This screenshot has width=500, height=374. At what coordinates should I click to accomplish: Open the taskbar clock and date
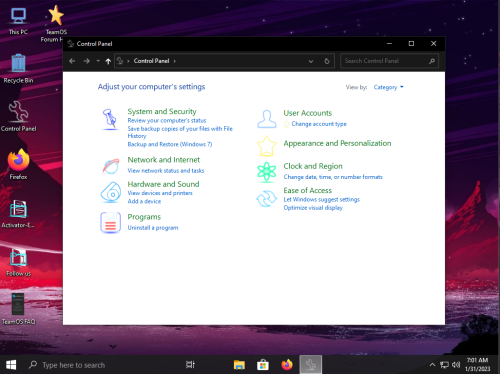pyautogui.click(x=477, y=364)
